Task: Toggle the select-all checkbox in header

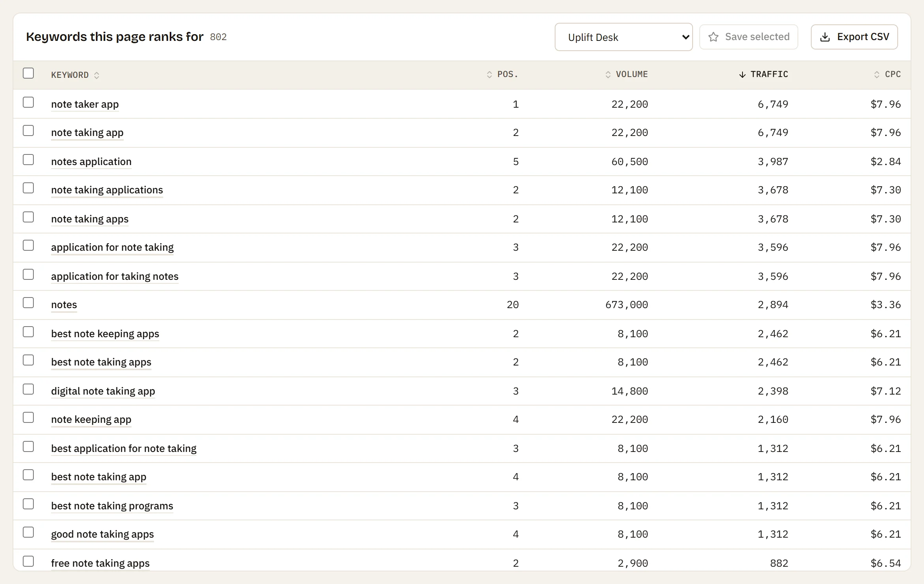Action: [x=28, y=73]
